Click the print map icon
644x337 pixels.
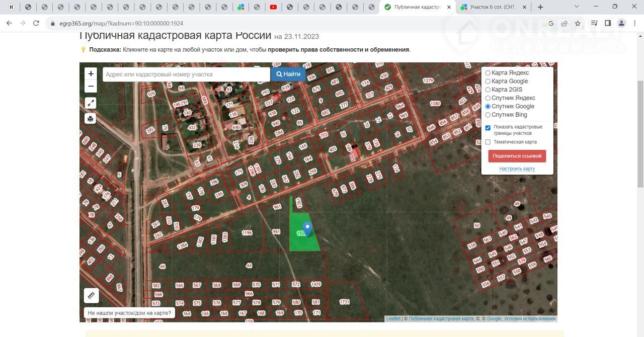click(x=91, y=119)
